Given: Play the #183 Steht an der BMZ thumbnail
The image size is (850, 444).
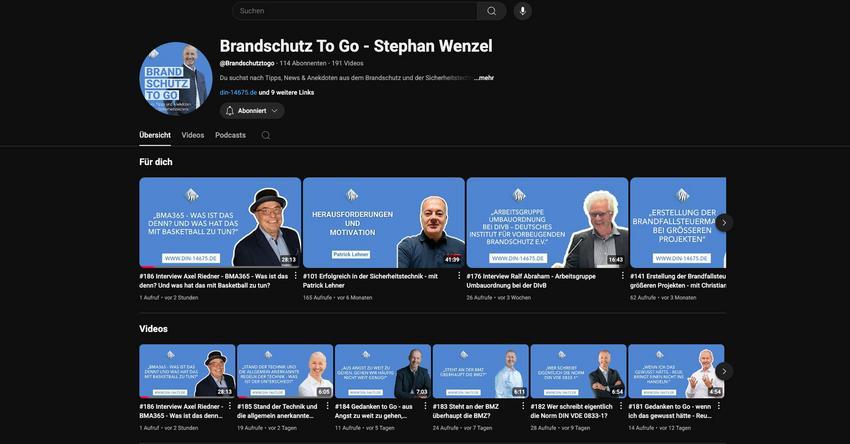Looking at the screenshot, I should 481,371.
